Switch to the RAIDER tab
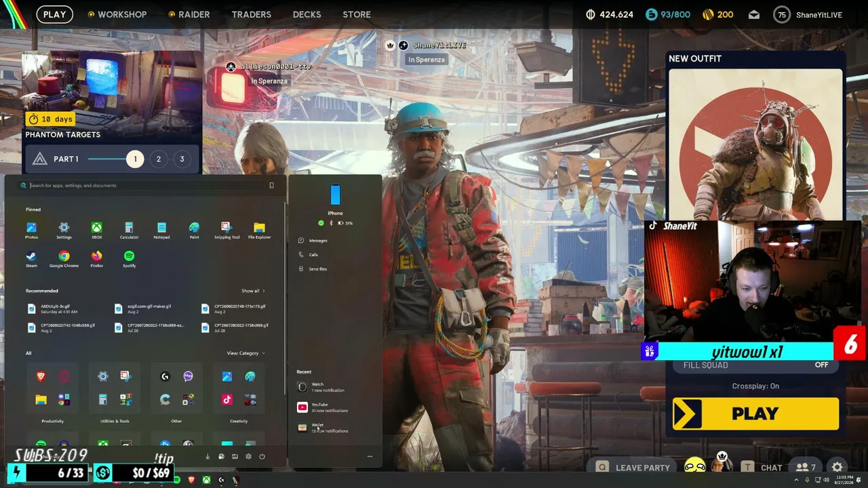868x488 pixels. click(x=189, y=14)
